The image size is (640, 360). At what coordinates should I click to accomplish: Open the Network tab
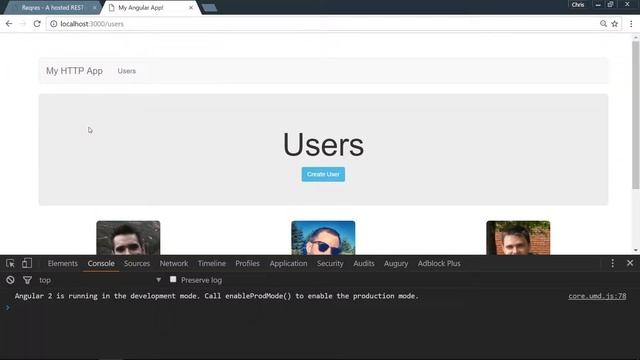(x=174, y=264)
